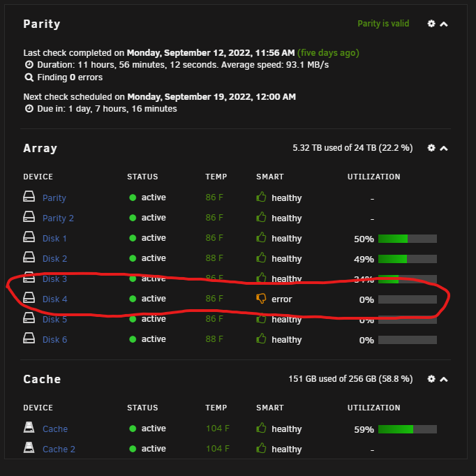
Task: Click Parity SMART healthy thumbs-up icon
Action: tap(261, 197)
